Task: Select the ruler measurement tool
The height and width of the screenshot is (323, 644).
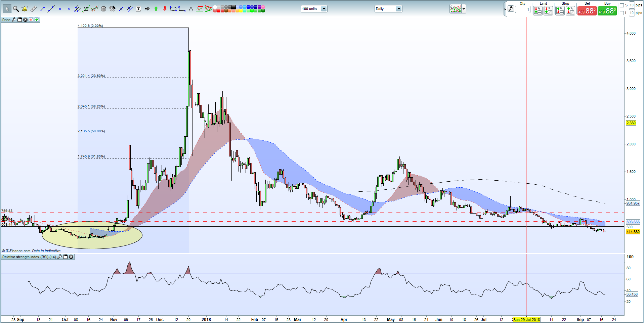Action: click(x=34, y=9)
